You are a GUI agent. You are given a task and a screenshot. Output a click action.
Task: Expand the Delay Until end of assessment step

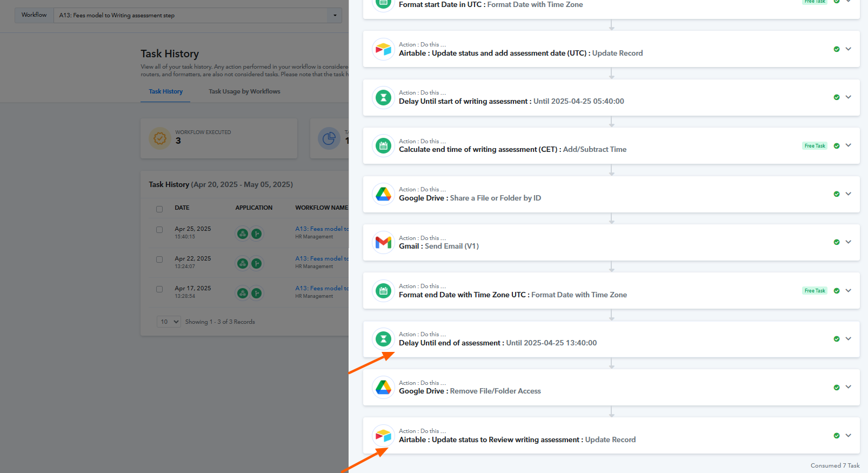click(x=848, y=338)
